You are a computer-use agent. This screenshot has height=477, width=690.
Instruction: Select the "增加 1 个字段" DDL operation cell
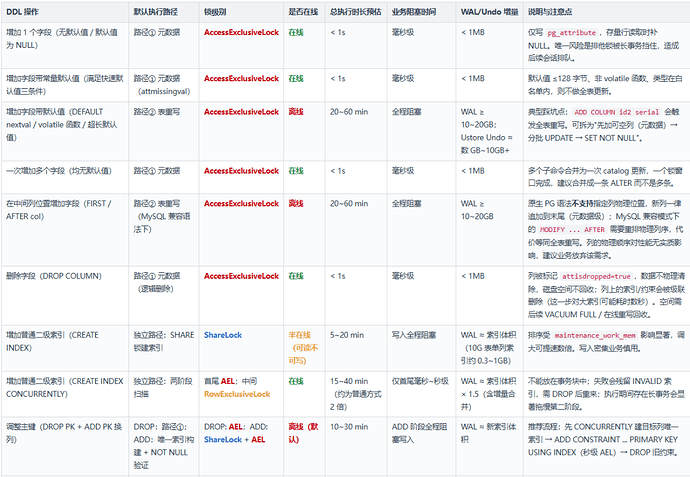click(65, 45)
